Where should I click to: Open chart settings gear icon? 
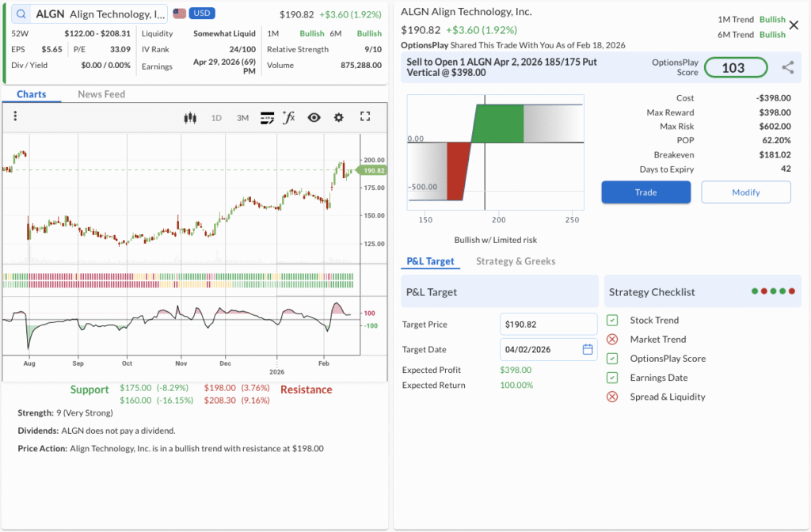pyautogui.click(x=339, y=117)
